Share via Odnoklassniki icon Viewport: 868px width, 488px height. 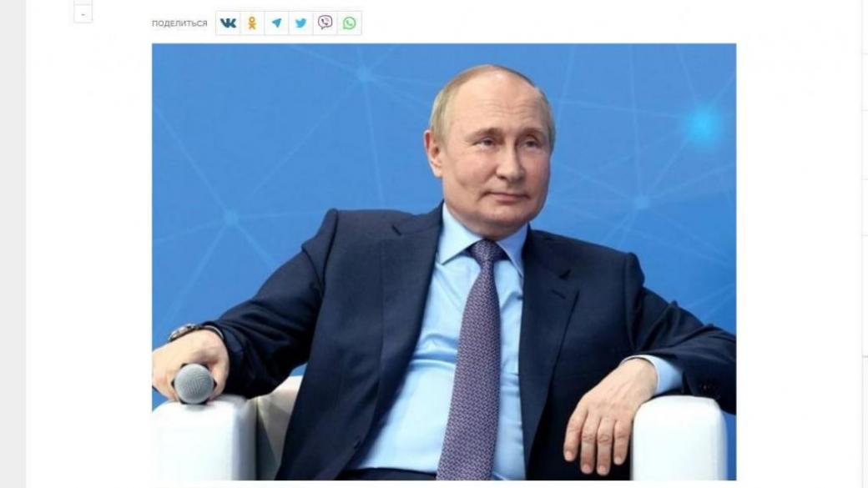[252, 23]
